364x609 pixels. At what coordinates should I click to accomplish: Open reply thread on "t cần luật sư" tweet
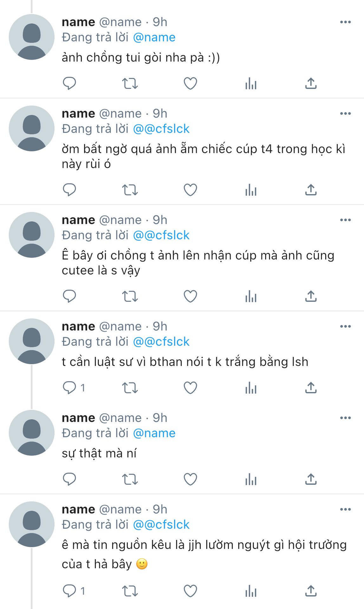click(74, 388)
